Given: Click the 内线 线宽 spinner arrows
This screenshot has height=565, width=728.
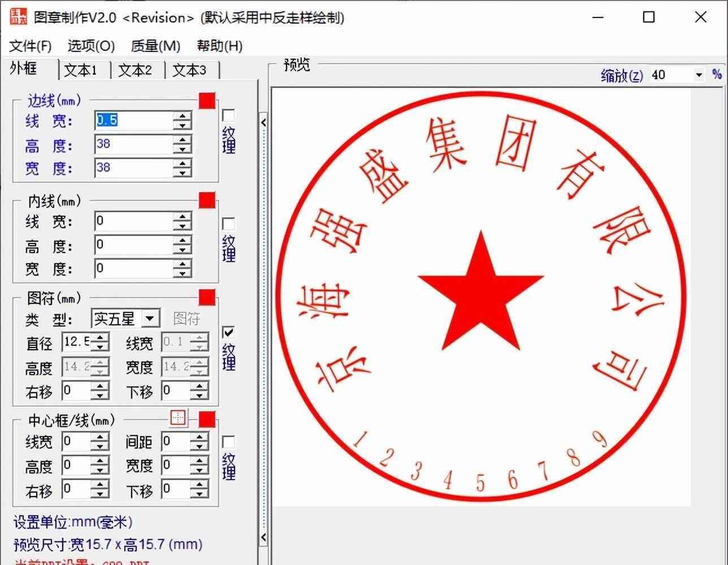Looking at the screenshot, I should point(183,221).
